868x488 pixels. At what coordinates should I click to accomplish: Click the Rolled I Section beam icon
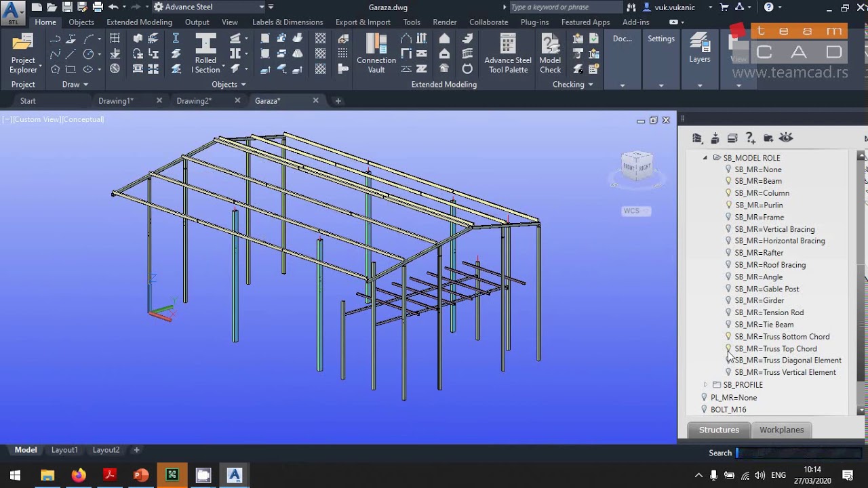click(x=205, y=44)
